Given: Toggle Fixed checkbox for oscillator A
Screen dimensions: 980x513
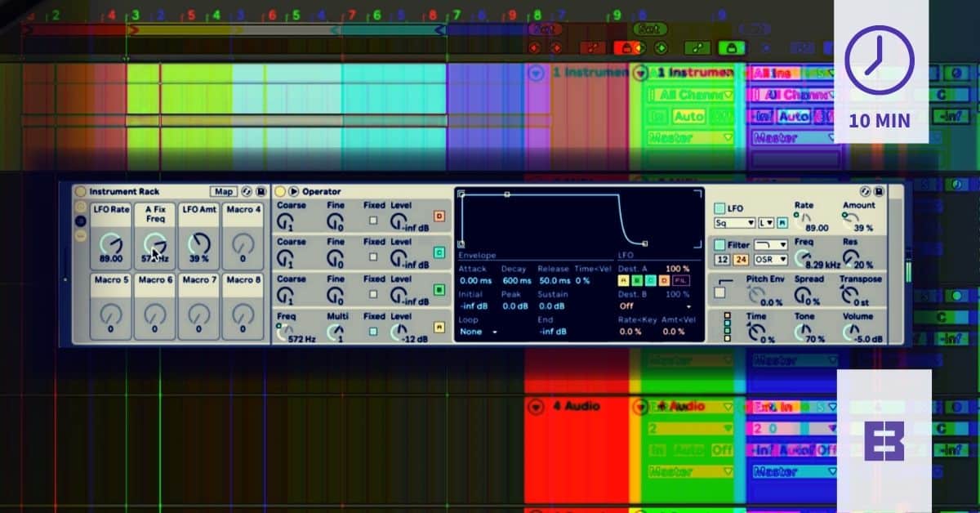Looking at the screenshot, I should (373, 331).
